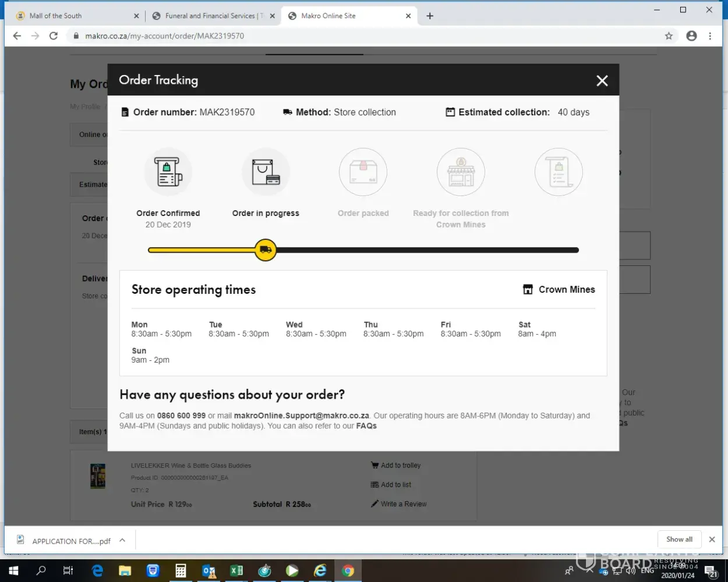The height and width of the screenshot is (582, 728).
Task: Click the 0860 600 999 phone number
Action: pos(181,416)
